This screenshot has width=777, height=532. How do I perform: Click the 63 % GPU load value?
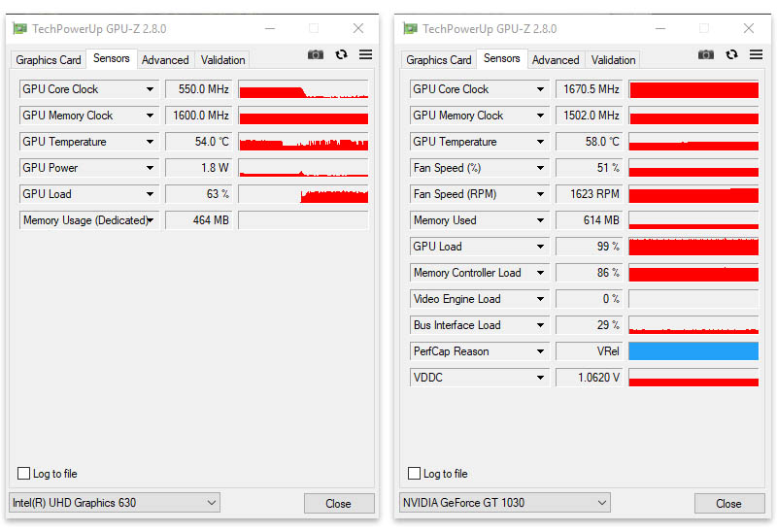(199, 194)
